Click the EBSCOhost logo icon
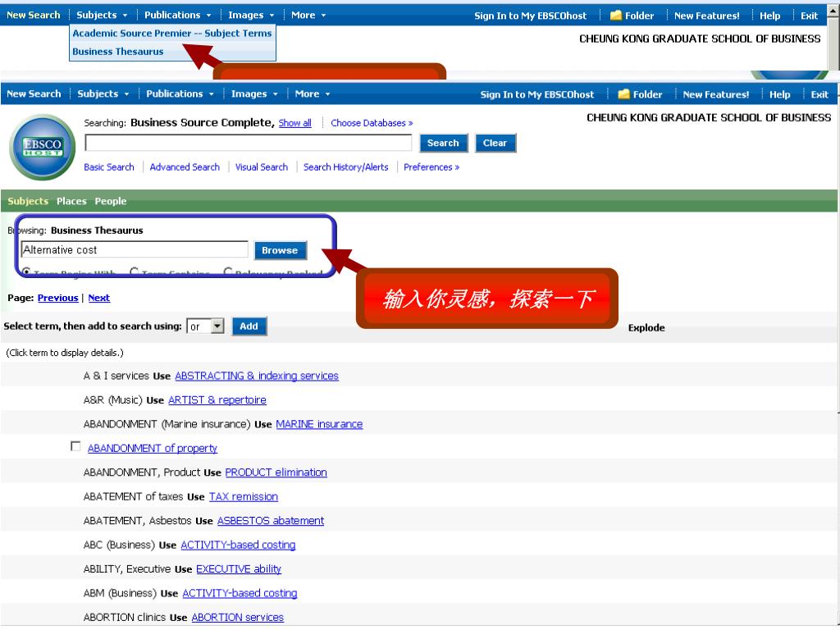 pos(43,148)
